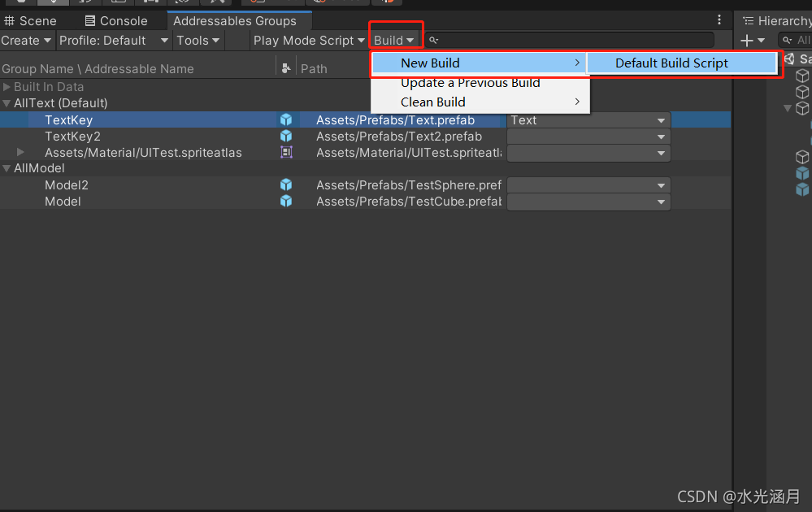
Task: Open the Clean Build submenu
Action: pos(480,102)
